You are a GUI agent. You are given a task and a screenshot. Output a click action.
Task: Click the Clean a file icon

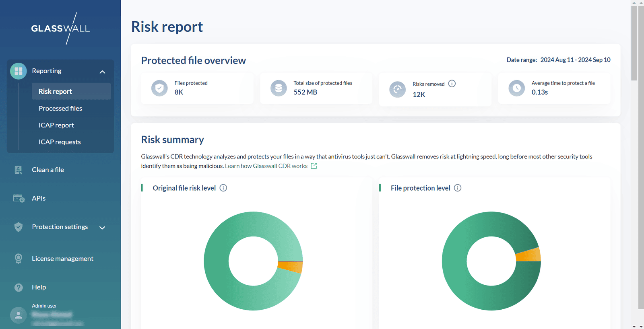point(19,170)
